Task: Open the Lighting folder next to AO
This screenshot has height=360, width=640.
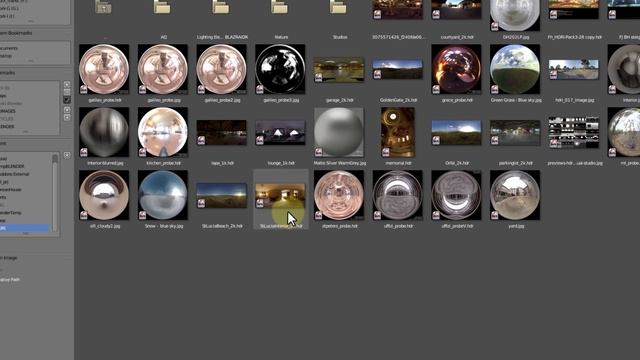Action: pos(221,7)
